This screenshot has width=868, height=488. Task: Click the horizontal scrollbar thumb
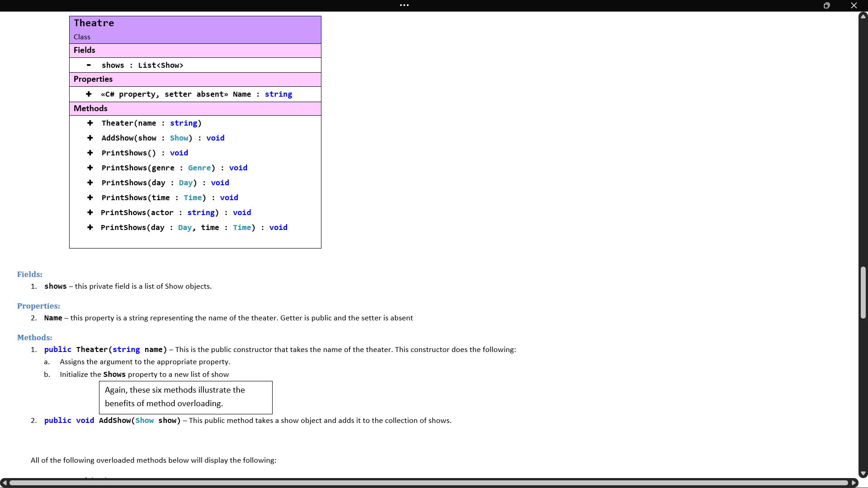[x=429, y=483]
